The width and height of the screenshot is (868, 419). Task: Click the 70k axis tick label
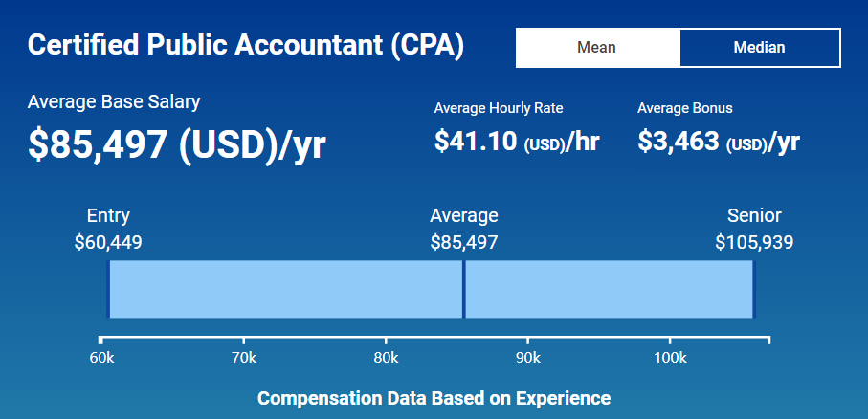coord(244,358)
